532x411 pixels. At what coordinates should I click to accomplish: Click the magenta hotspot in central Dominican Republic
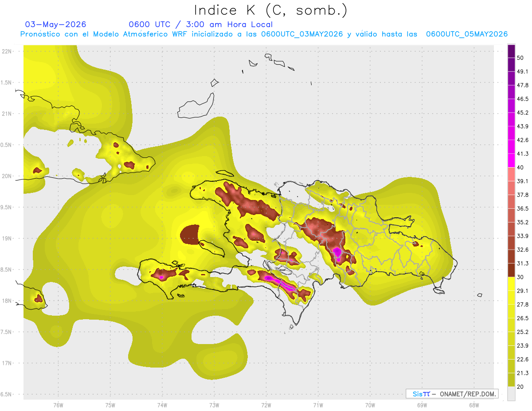(337, 252)
